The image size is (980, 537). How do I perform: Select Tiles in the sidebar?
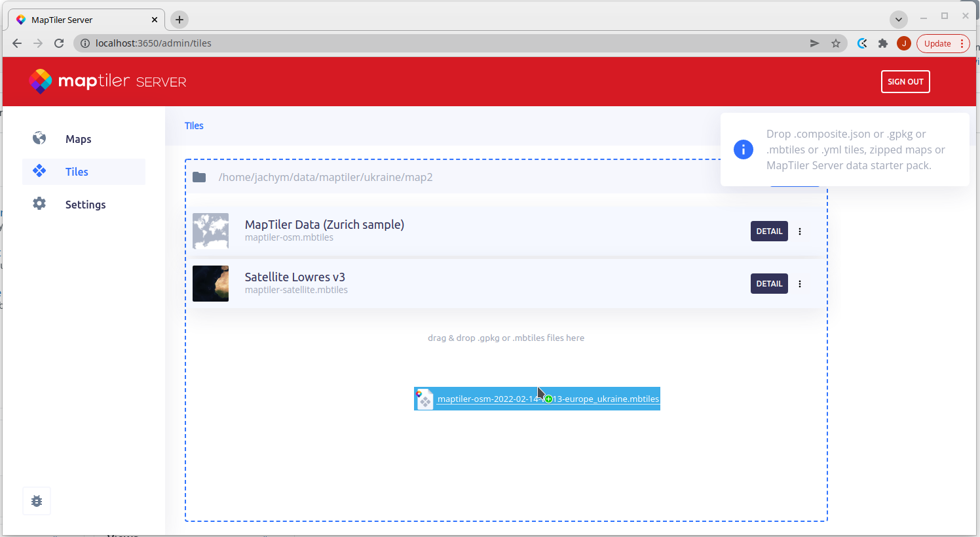click(x=77, y=172)
